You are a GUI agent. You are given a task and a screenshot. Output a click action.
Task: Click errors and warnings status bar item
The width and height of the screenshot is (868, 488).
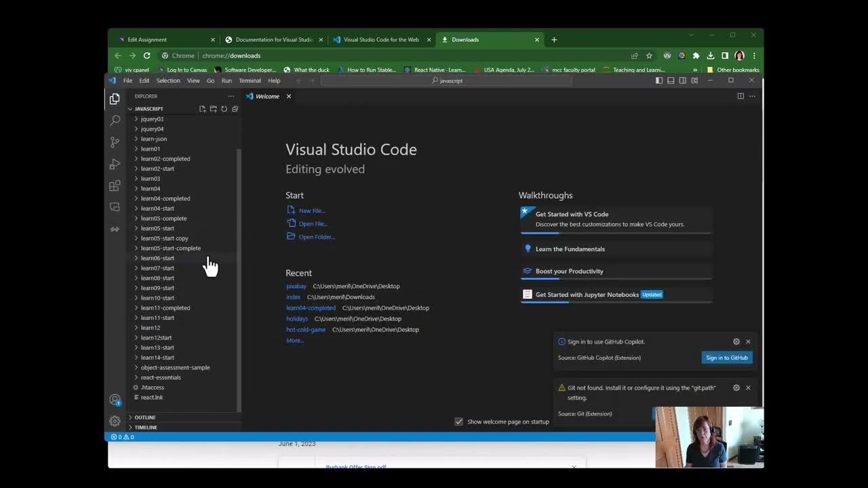[122, 437]
